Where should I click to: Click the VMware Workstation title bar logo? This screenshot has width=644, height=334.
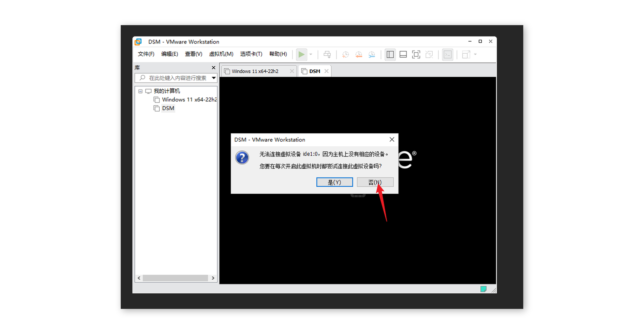(138, 42)
